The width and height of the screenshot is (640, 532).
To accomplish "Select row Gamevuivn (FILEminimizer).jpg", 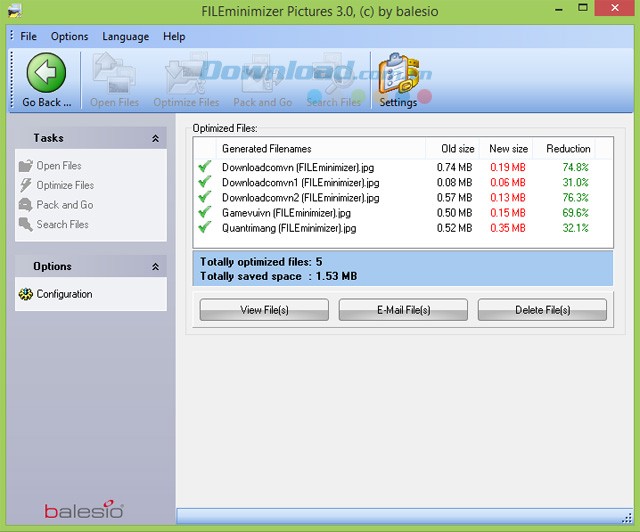I will click(403, 213).
